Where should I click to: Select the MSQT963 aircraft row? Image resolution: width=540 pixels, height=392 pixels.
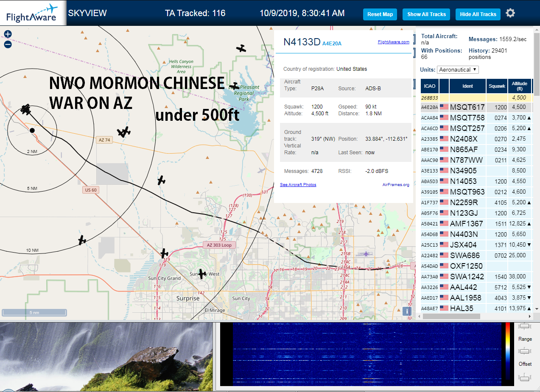[476, 192]
